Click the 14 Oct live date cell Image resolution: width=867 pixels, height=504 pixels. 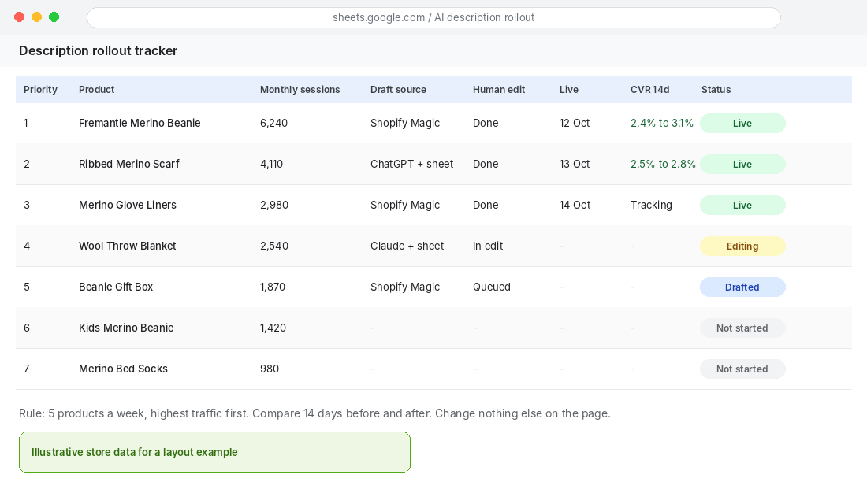[575, 205]
